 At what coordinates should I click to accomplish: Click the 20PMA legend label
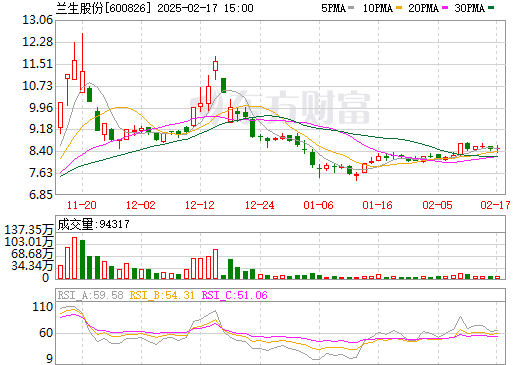tap(423, 8)
